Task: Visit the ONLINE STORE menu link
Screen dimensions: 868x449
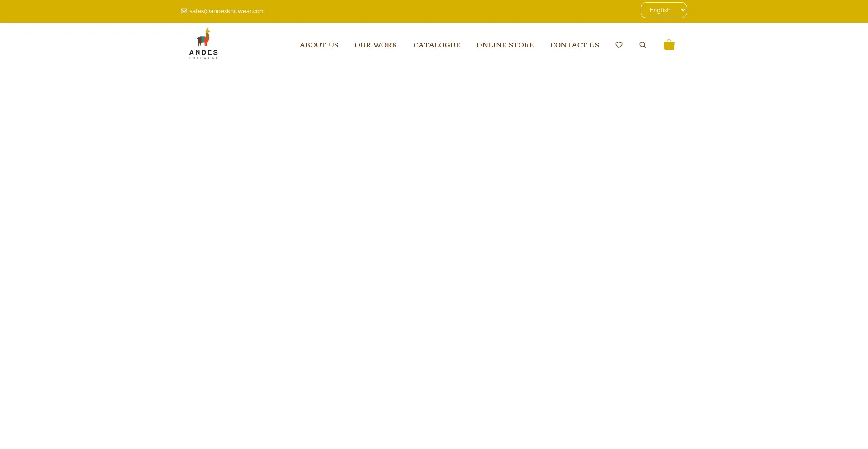Action: tap(505, 45)
